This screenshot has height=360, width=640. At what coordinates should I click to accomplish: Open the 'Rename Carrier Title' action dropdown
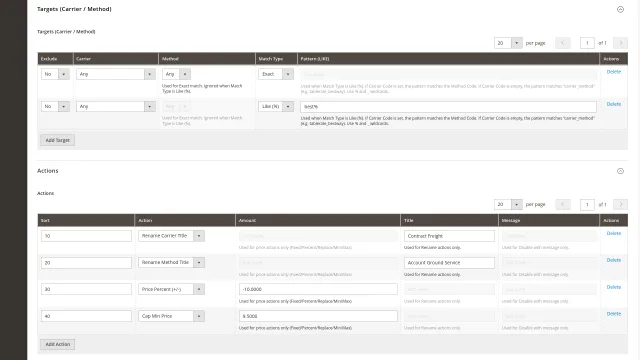point(171,236)
